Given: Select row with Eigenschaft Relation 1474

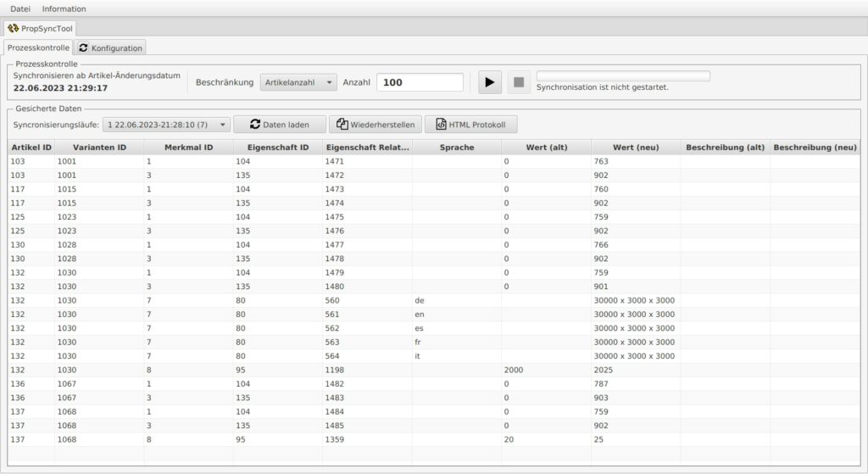Looking at the screenshot, I should (434, 203).
